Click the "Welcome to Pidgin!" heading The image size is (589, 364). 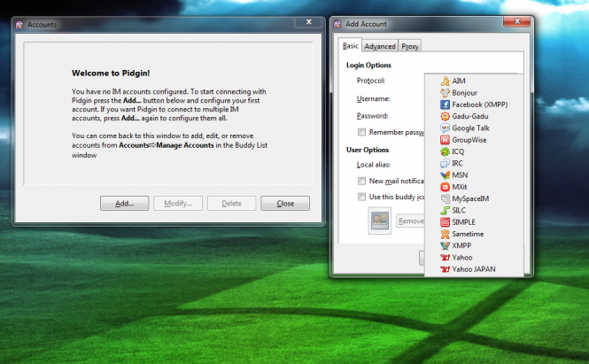click(111, 74)
